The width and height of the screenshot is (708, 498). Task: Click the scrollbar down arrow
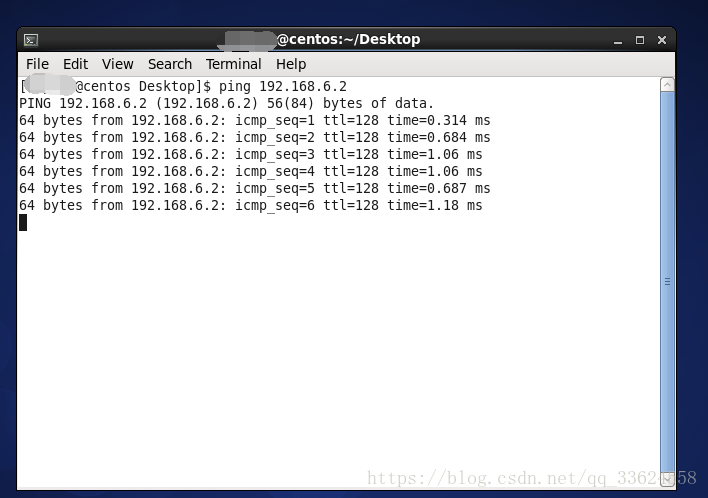(x=667, y=479)
